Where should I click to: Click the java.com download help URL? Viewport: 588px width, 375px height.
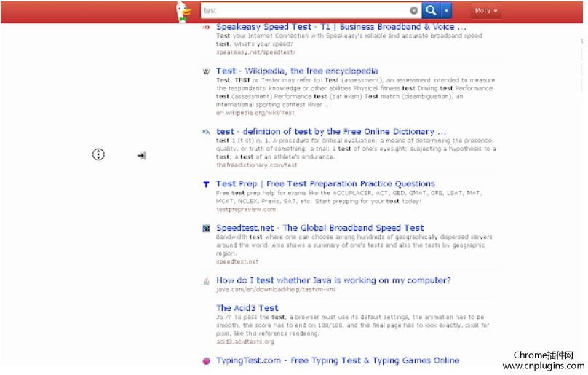[276, 289]
